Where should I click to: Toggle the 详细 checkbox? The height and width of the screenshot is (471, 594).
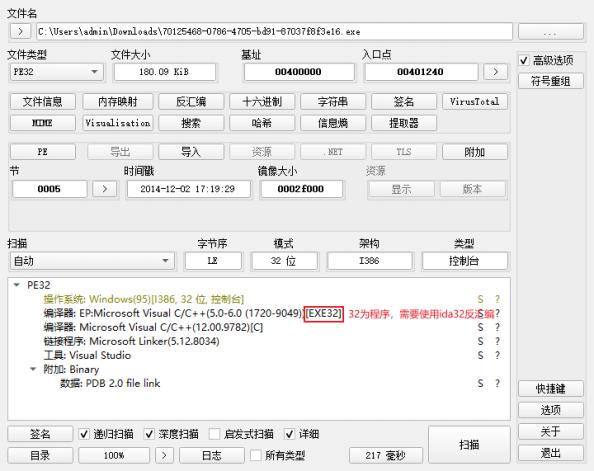290,434
